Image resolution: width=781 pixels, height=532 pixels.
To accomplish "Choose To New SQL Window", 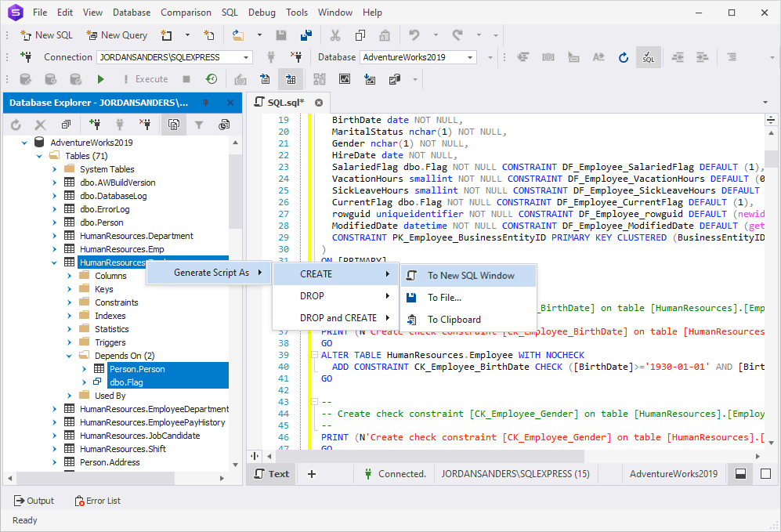I will [468, 276].
